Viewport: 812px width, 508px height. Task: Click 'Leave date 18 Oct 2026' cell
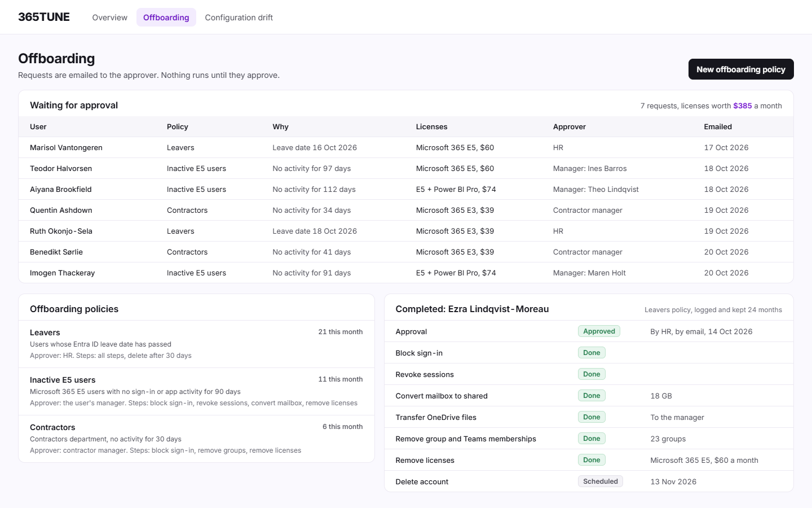(315, 231)
